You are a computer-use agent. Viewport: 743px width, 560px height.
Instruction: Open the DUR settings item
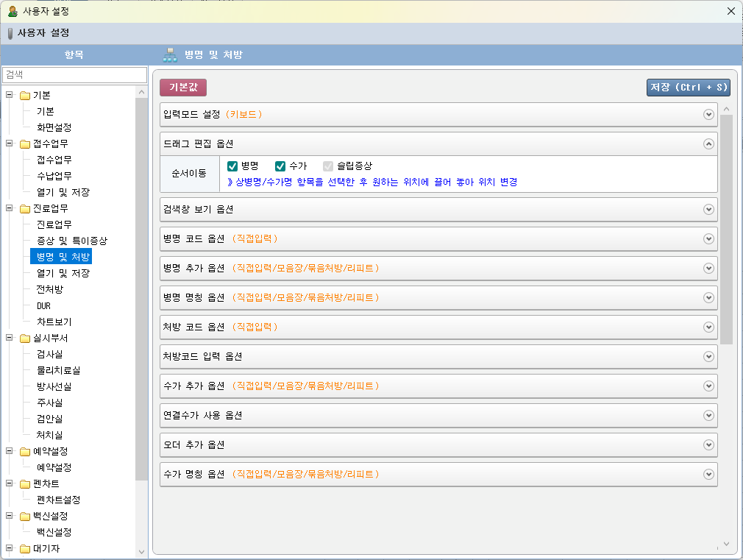click(43, 305)
